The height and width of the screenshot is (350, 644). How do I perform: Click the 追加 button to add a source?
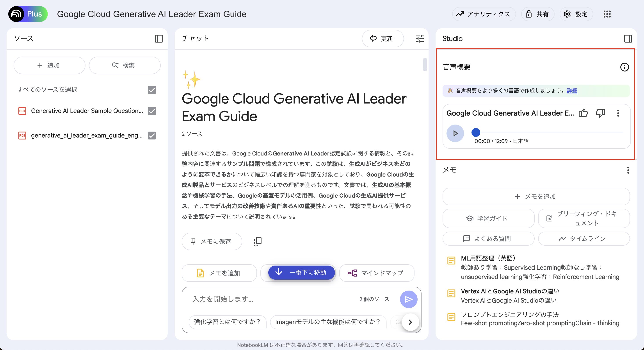click(50, 65)
